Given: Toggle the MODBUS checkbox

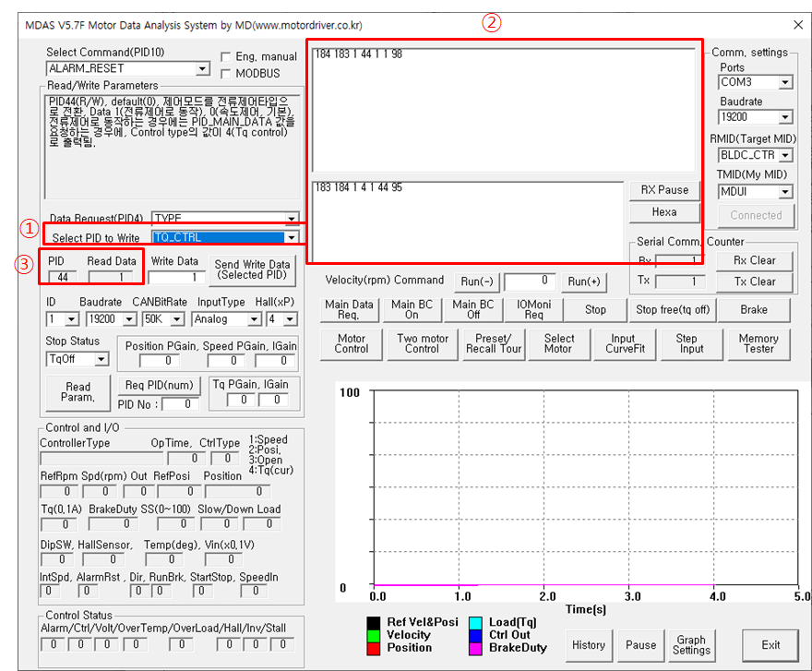Looking at the screenshot, I should (x=226, y=74).
